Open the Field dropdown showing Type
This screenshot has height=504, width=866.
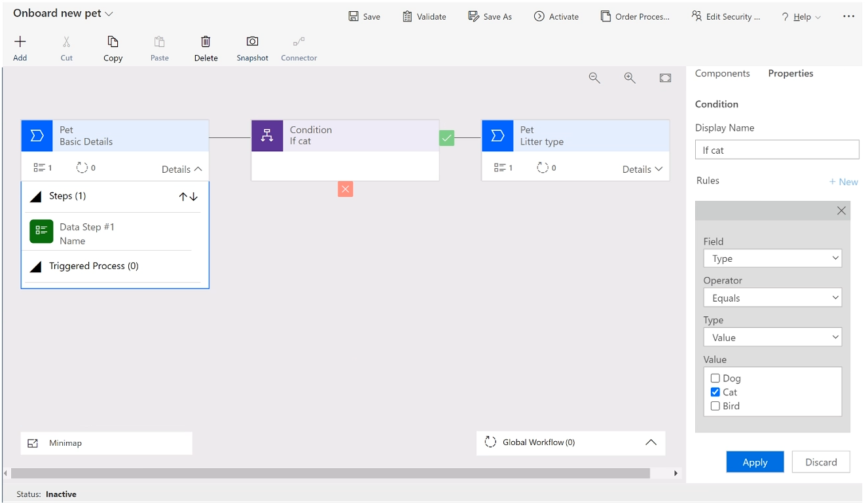(x=772, y=259)
